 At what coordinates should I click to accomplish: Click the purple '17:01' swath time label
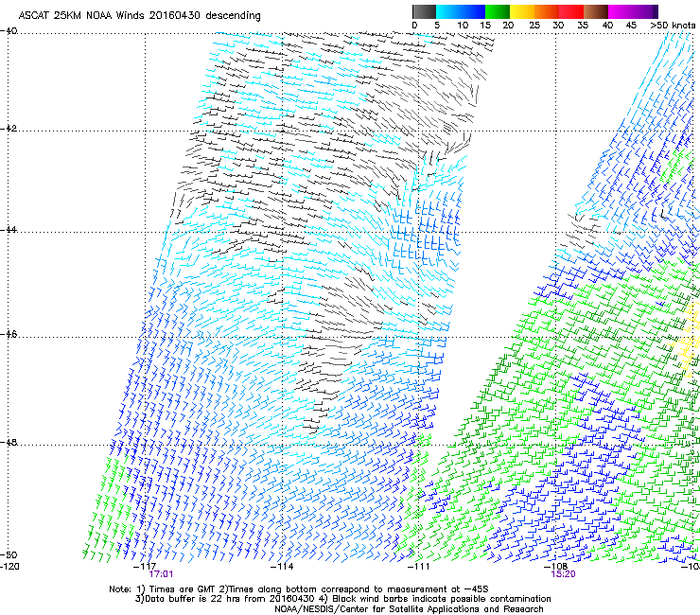click(x=161, y=574)
